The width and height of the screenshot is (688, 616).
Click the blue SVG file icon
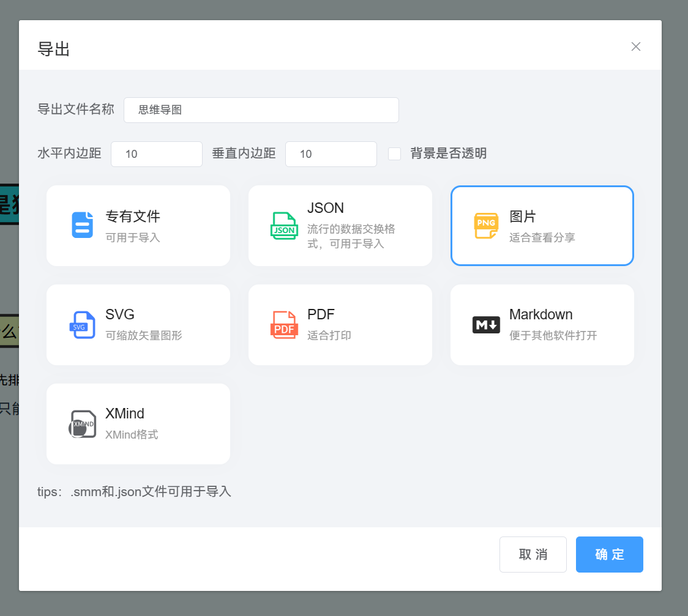[x=83, y=325]
